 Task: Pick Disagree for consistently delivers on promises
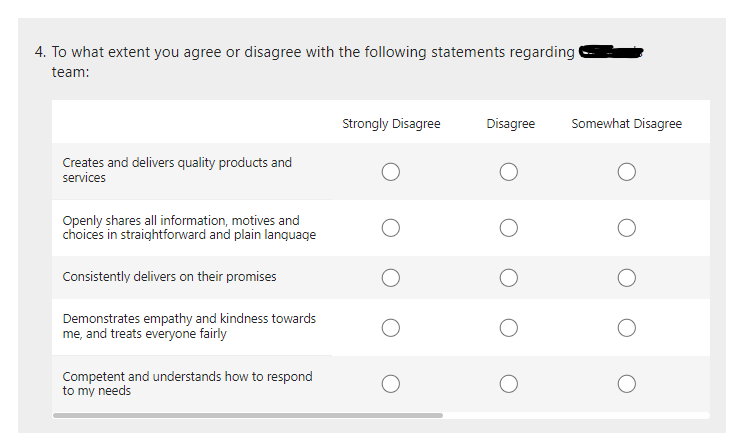[x=509, y=277]
